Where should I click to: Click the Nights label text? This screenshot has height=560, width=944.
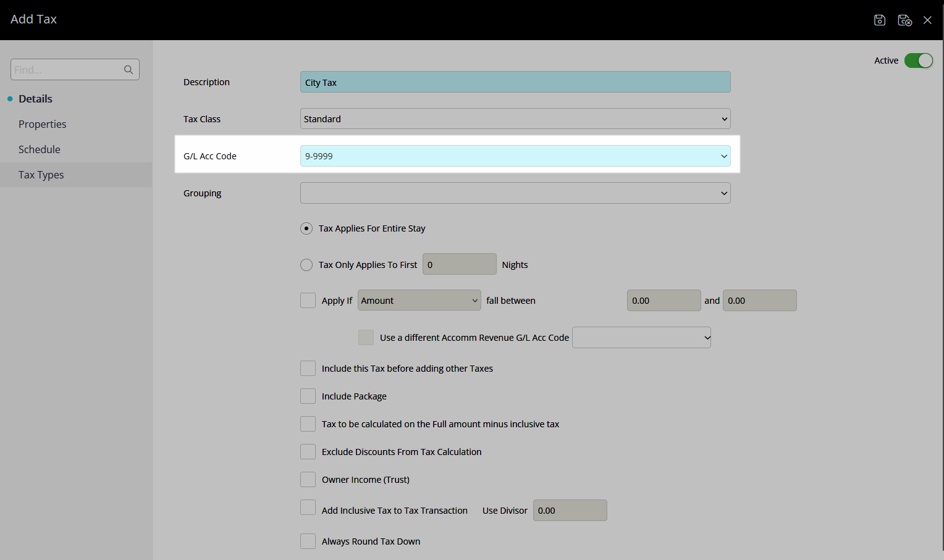515,265
